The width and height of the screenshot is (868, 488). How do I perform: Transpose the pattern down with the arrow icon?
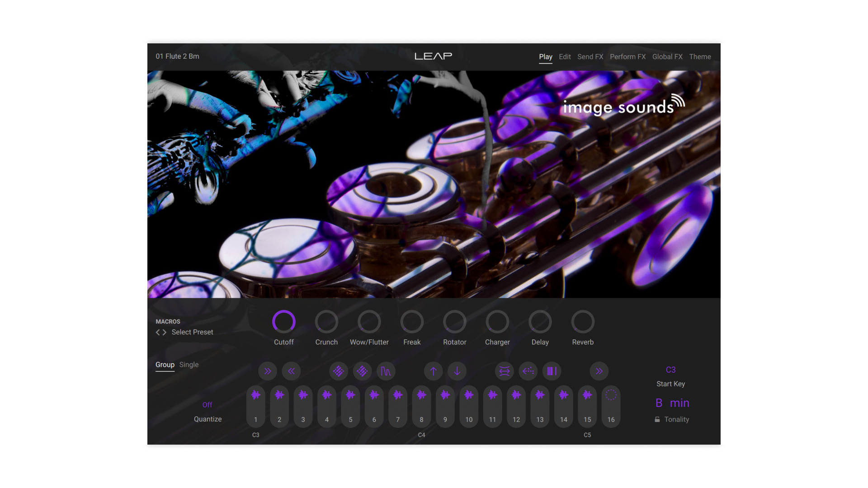pyautogui.click(x=457, y=371)
